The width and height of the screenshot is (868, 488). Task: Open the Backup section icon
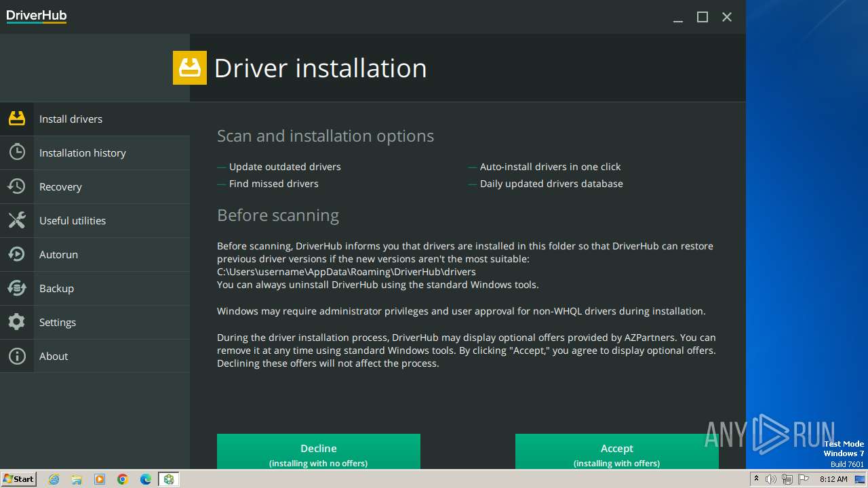(17, 288)
